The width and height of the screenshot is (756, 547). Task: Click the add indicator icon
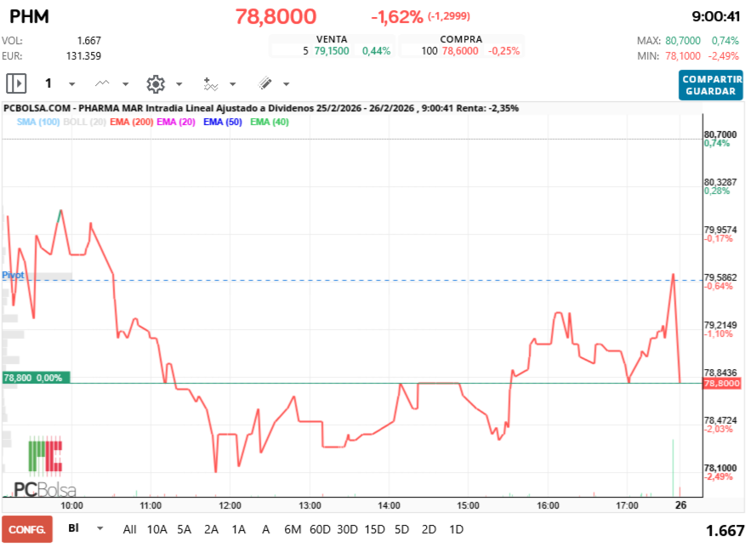(209, 83)
